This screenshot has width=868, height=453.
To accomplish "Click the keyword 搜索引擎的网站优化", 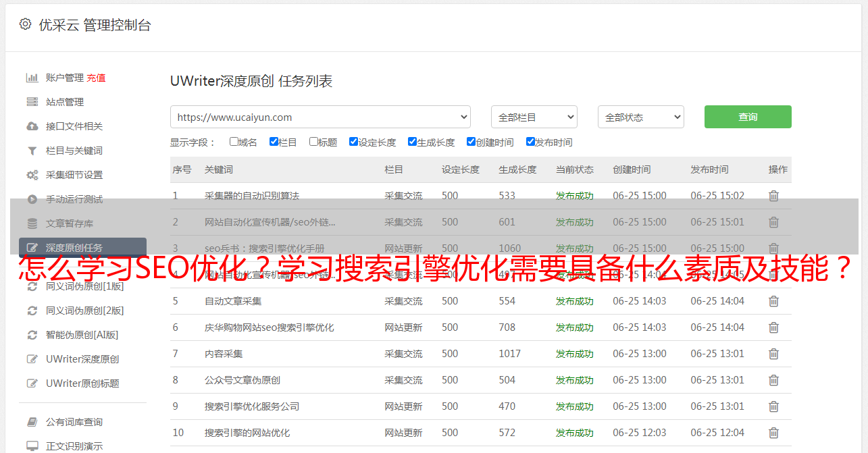I will [247, 433].
